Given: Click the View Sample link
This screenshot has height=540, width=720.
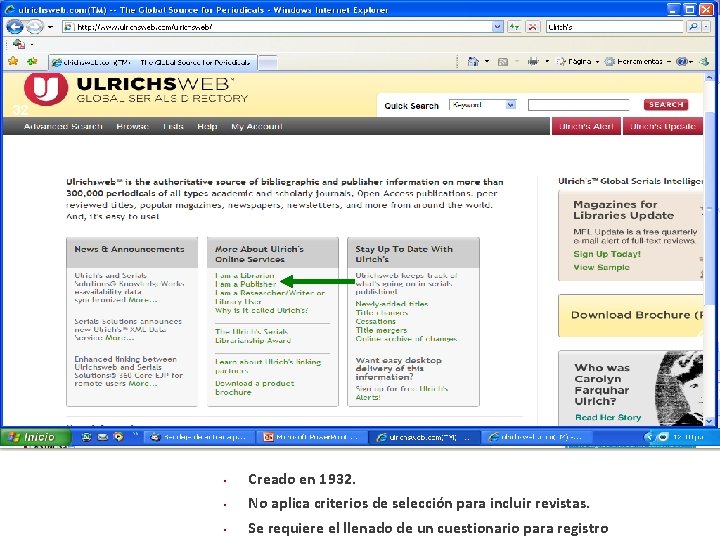Looking at the screenshot, I should point(601,267).
